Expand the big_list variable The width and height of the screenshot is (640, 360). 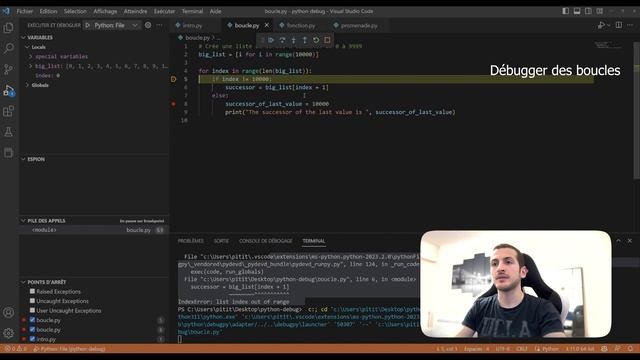(30, 66)
